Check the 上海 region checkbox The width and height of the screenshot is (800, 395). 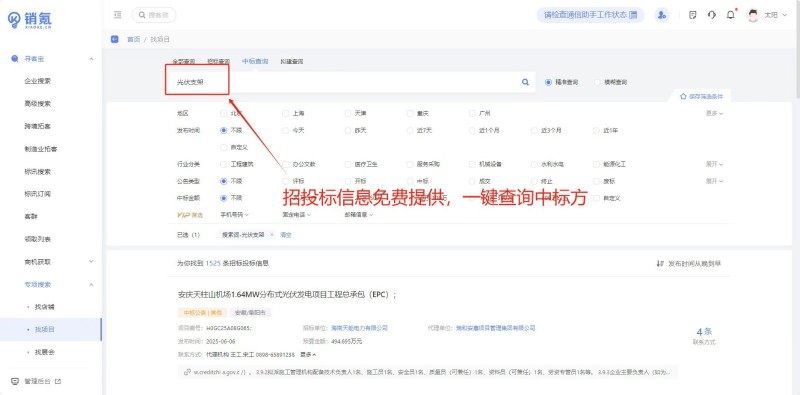[x=286, y=113]
